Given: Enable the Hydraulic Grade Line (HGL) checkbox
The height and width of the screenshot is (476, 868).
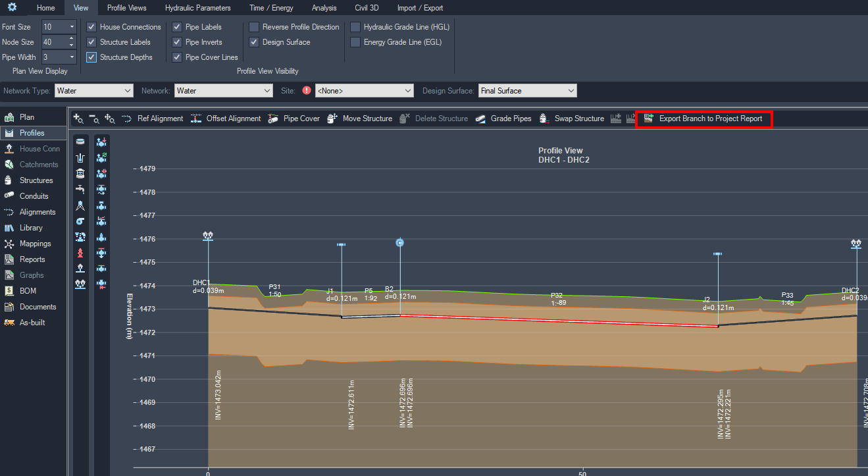Looking at the screenshot, I should [355, 27].
